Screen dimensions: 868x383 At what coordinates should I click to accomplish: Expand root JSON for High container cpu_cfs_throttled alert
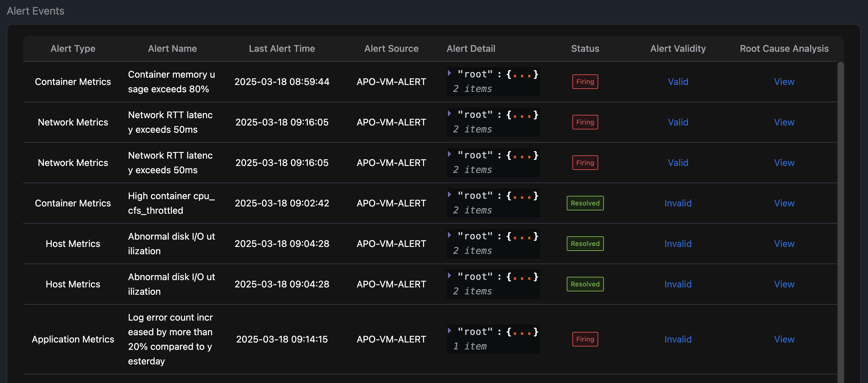click(x=450, y=194)
